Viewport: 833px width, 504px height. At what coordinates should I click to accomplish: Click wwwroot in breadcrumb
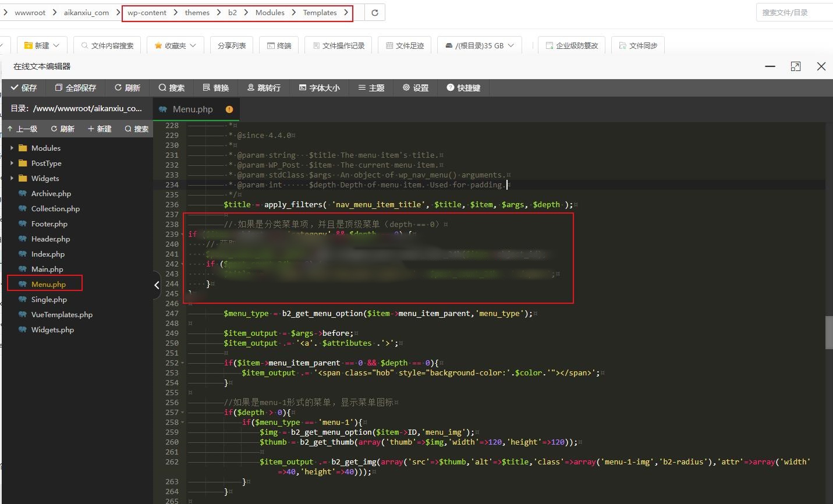pyautogui.click(x=30, y=13)
